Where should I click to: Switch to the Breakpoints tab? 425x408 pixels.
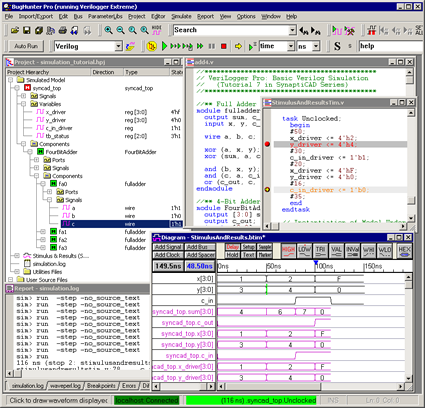[x=101, y=386]
